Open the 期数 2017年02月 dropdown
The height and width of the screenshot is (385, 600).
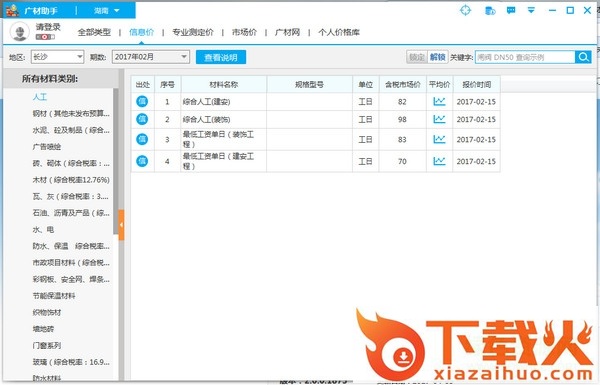pos(151,57)
